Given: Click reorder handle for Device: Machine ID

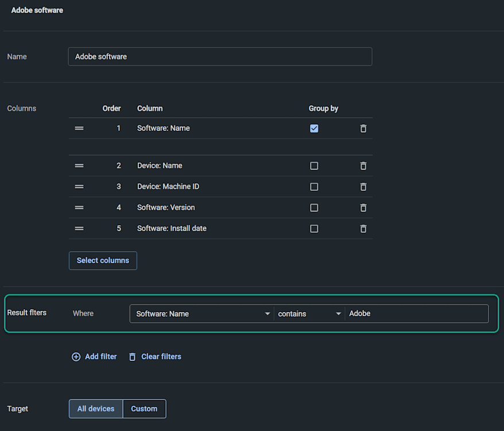Looking at the screenshot, I should tap(79, 186).
